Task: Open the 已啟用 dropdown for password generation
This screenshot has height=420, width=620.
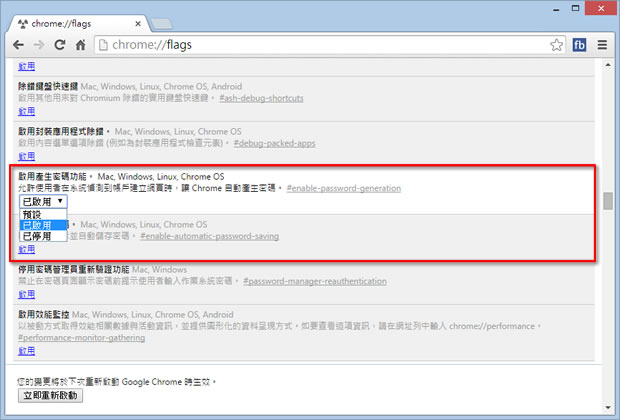Action: pyautogui.click(x=43, y=202)
